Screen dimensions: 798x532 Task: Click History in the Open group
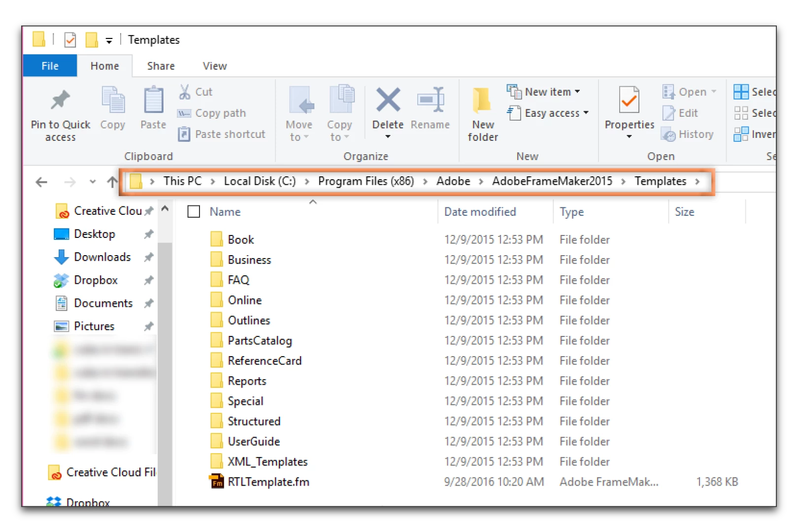[x=688, y=134]
